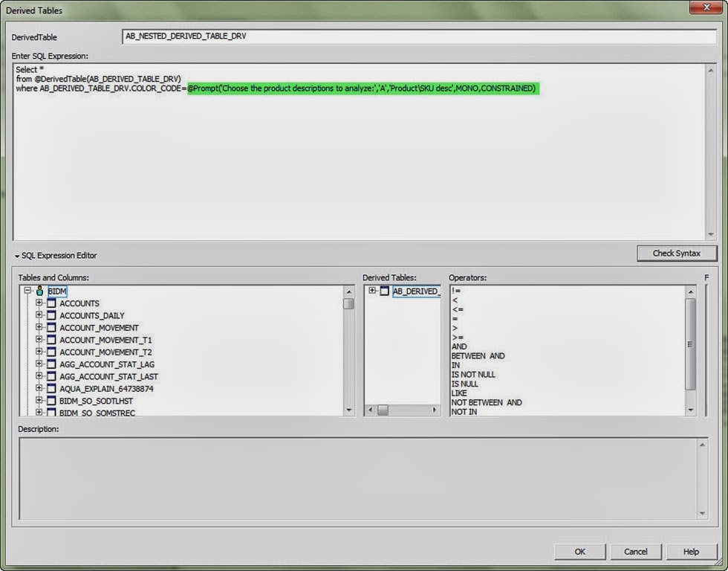Click the AB_DERIVED derived table icon

385,291
